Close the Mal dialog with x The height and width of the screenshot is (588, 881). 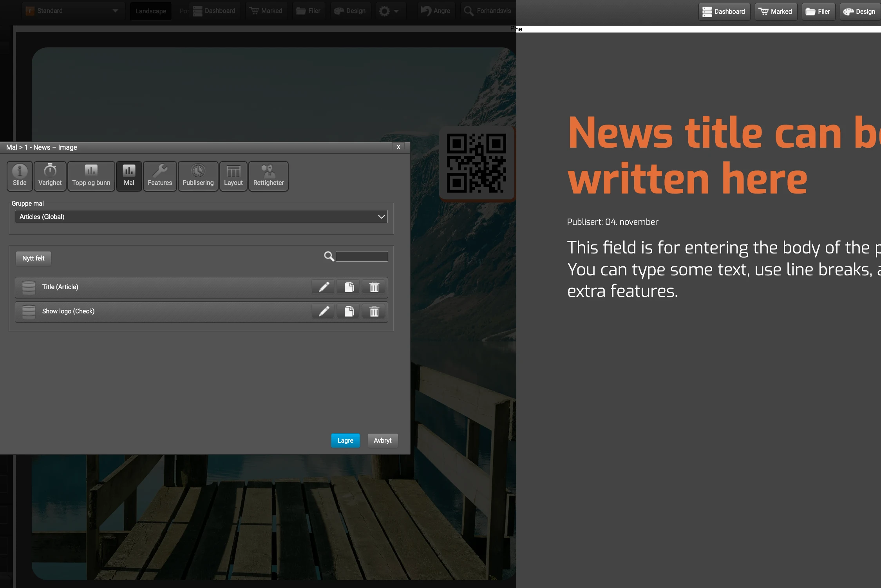pos(398,147)
